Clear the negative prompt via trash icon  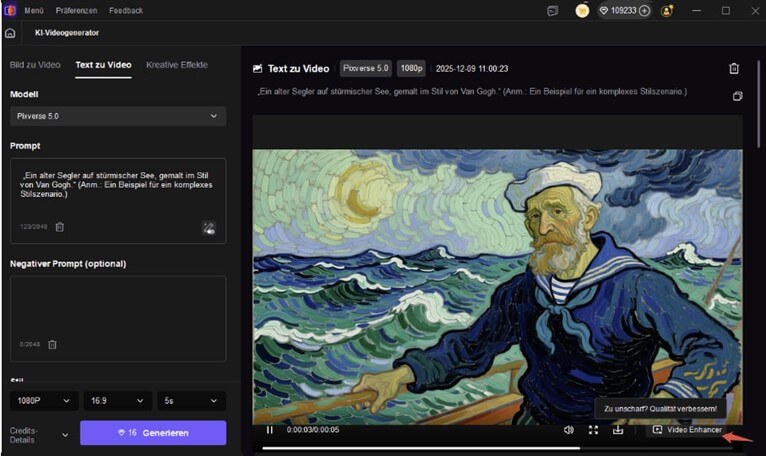[x=52, y=345]
